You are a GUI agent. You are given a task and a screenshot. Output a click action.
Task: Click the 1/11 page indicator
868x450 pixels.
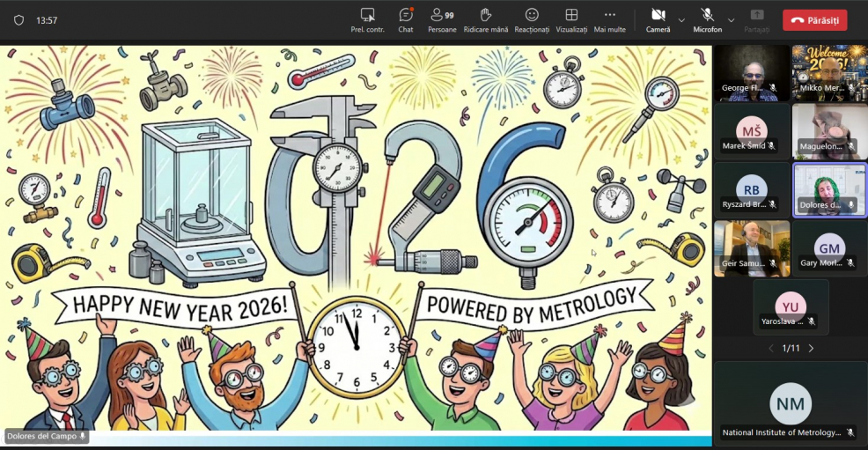[791, 348]
